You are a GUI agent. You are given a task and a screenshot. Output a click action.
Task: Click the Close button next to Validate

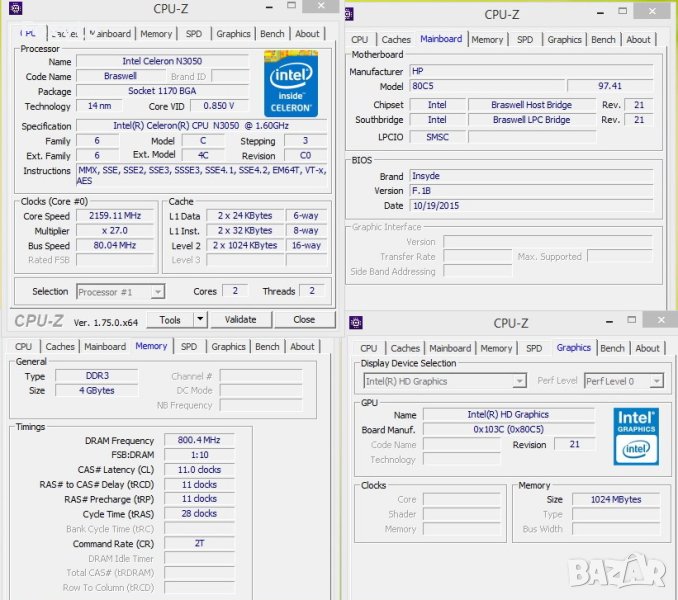pyautogui.click(x=304, y=320)
